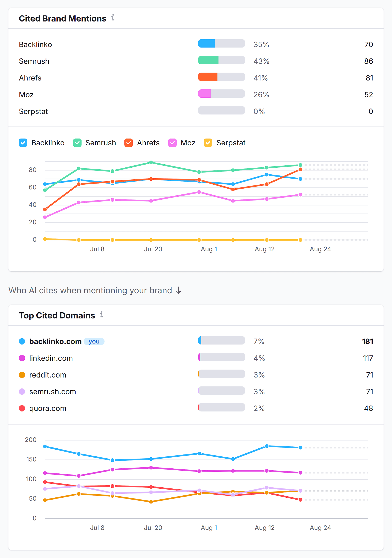The image size is (392, 558).
Task: Click the red dot beside quora.com
Action: 22,408
